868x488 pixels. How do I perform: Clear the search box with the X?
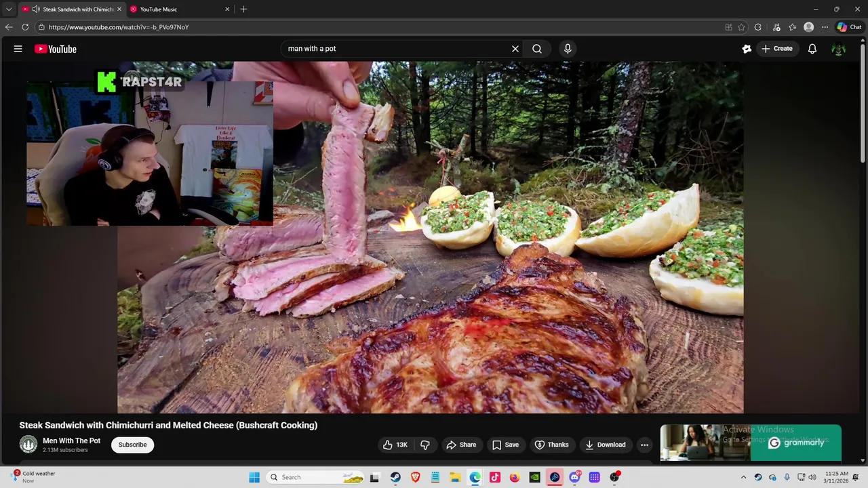coord(515,49)
